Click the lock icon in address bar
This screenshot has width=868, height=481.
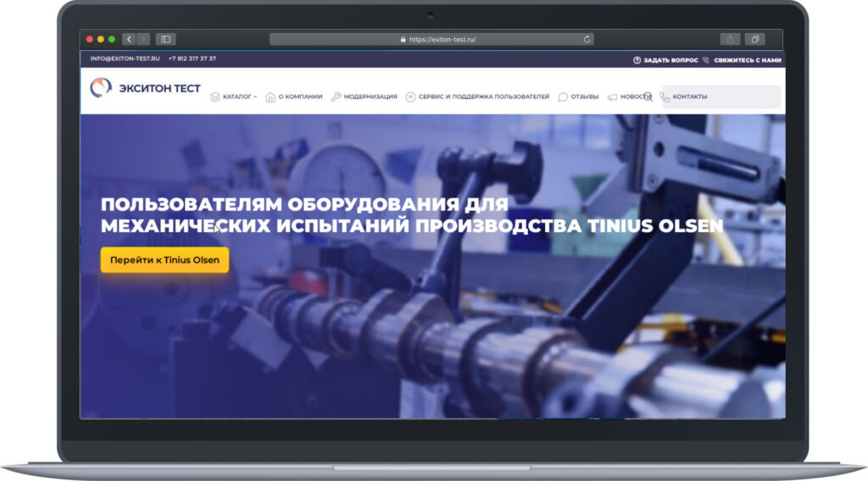tap(403, 39)
